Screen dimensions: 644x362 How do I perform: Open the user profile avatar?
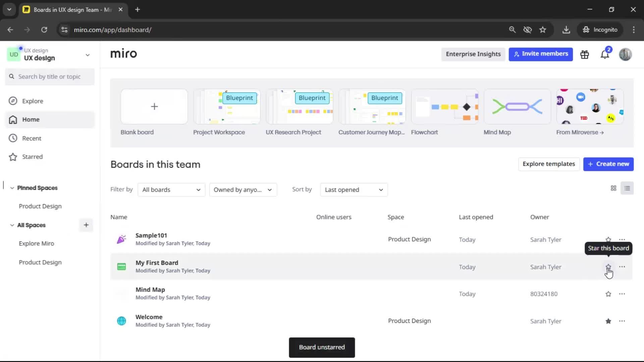(625, 54)
